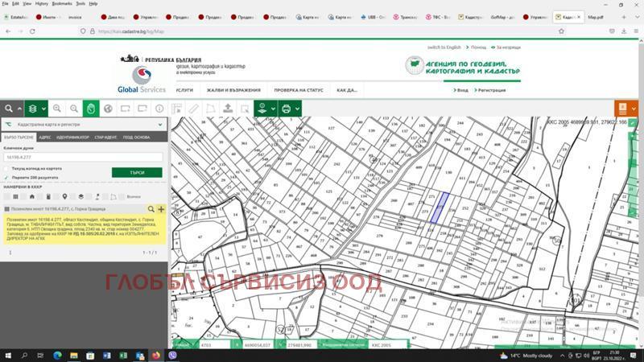Image resolution: width=644 pixels, height=362 pixels.
Task: Click the upload file toolbar icon
Action: 228,109
